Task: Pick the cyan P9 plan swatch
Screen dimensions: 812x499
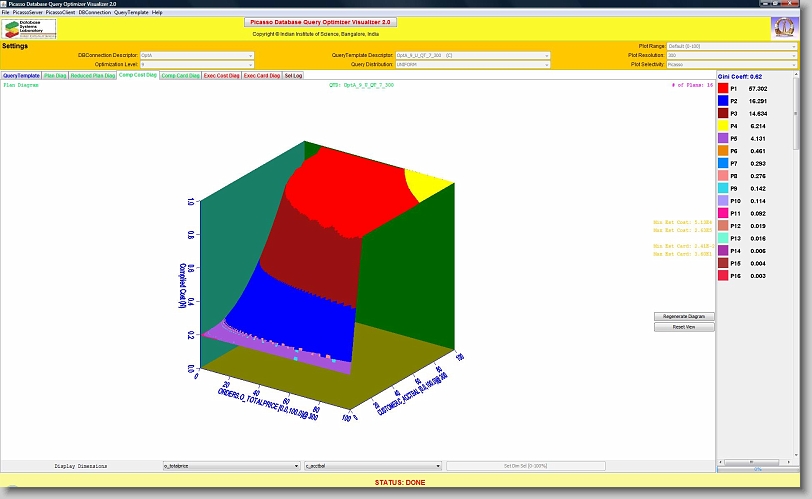Action: [735, 188]
